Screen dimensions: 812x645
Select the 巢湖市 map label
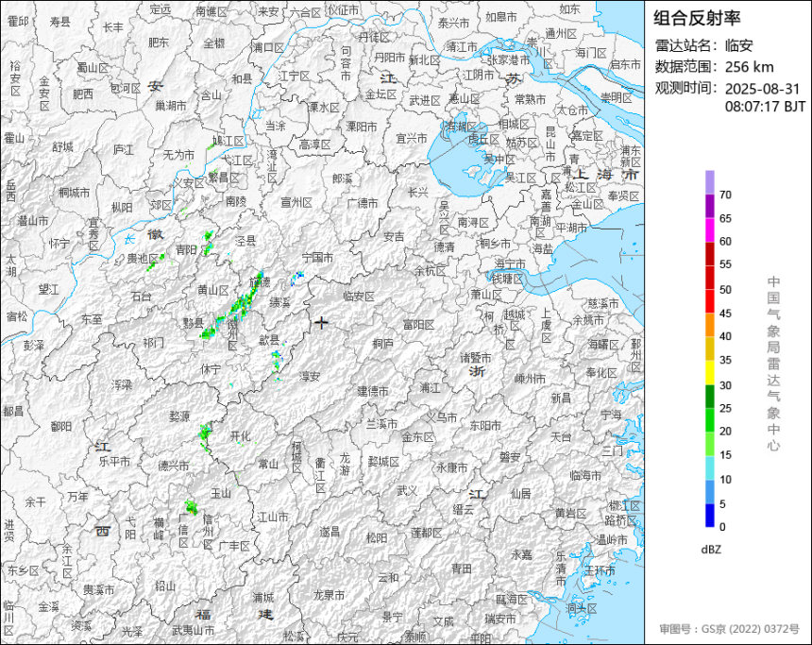tap(171, 105)
